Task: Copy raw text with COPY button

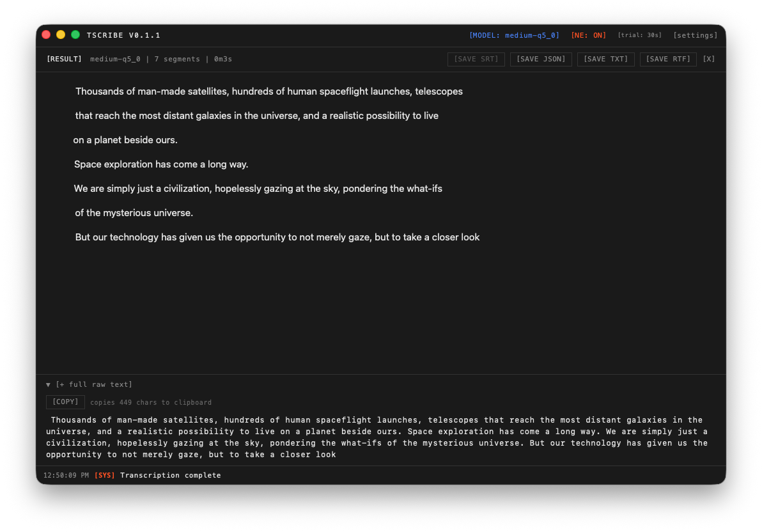Action: point(65,402)
